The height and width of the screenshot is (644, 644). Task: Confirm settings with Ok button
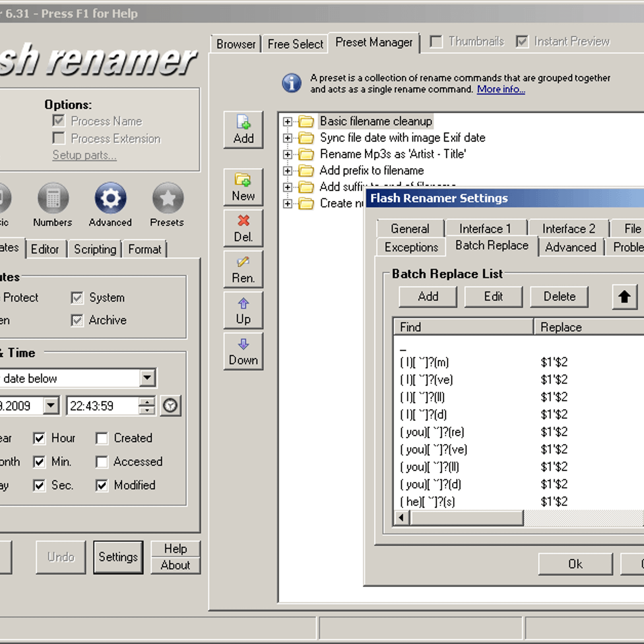click(576, 564)
